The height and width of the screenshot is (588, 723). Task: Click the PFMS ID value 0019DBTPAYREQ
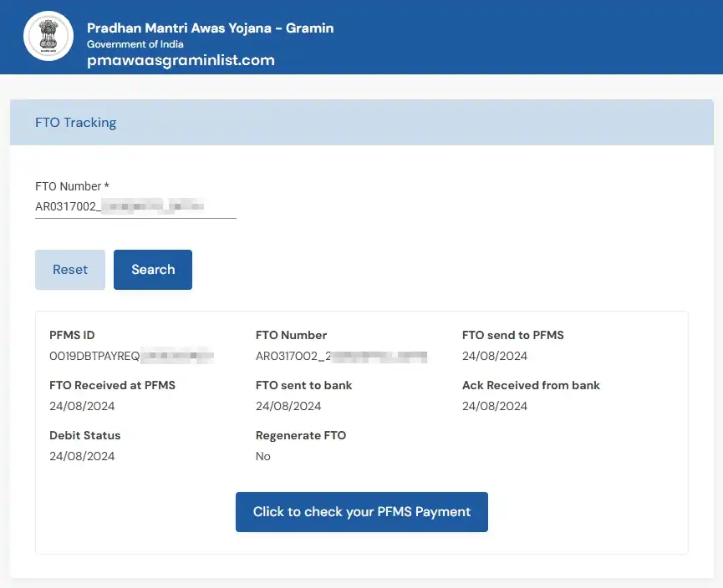point(131,356)
